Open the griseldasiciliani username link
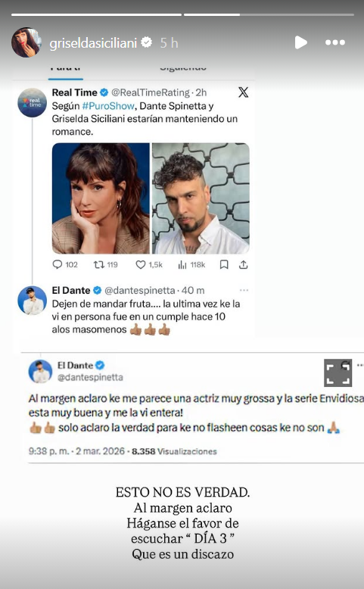The image size is (364, 589). click(x=93, y=43)
